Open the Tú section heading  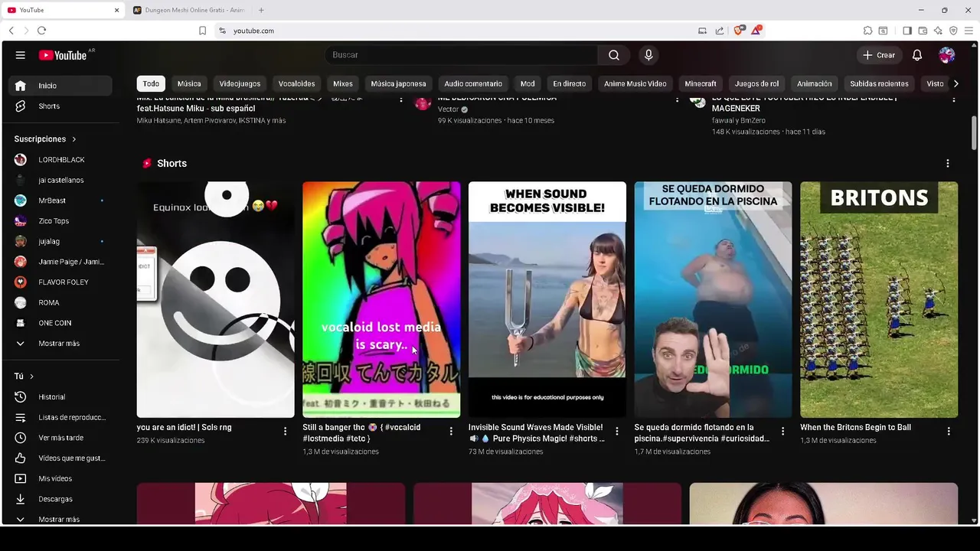click(24, 377)
